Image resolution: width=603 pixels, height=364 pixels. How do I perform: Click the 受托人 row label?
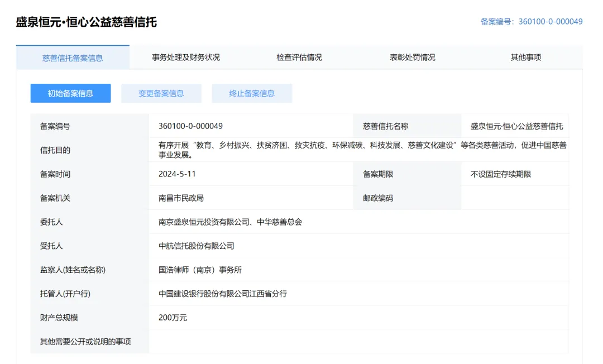tap(51, 246)
